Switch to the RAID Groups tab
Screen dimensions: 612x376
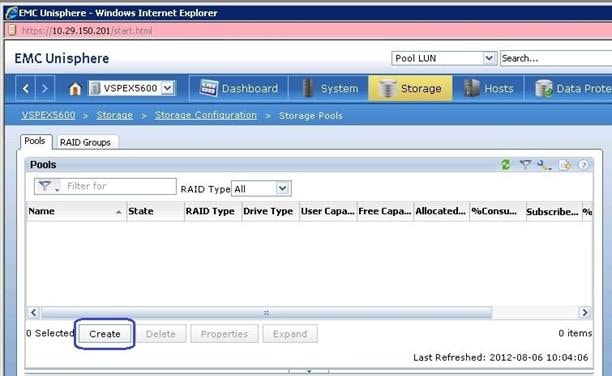tap(85, 143)
